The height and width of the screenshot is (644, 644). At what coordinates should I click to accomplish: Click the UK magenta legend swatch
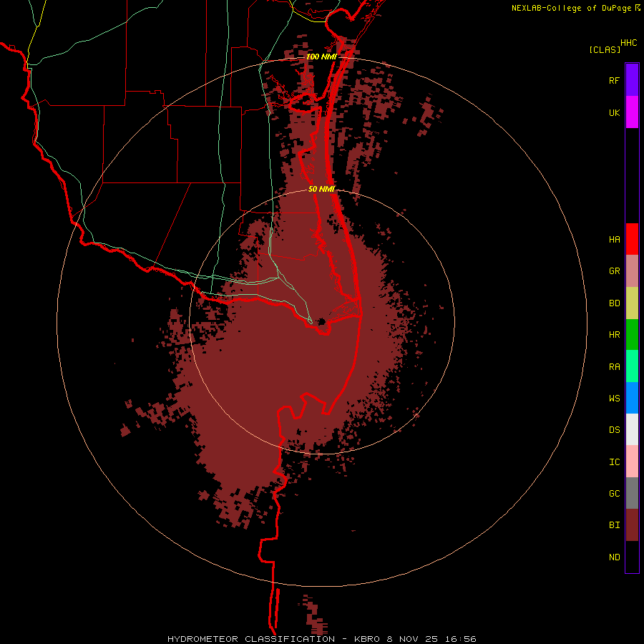click(x=632, y=112)
